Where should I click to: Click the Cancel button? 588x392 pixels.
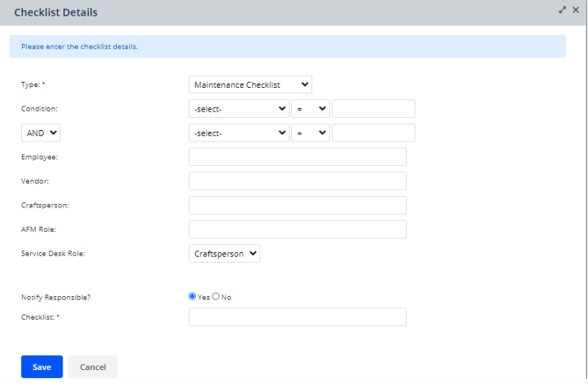click(93, 367)
